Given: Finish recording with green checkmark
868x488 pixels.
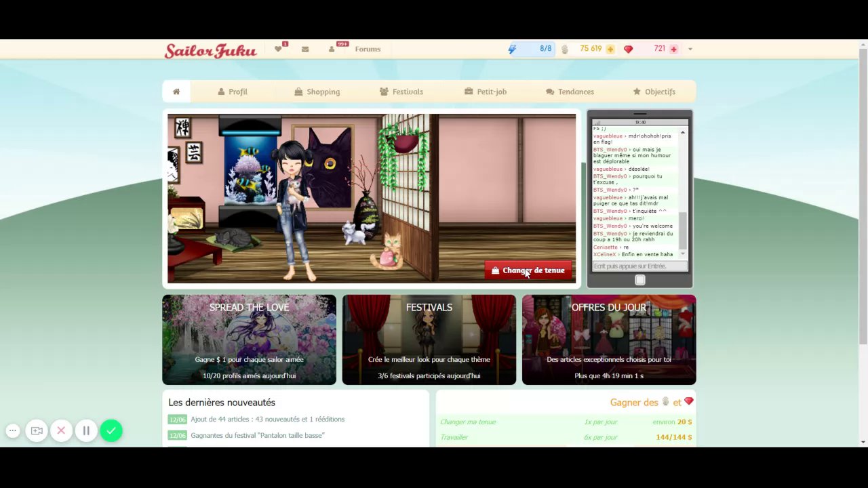Looking at the screenshot, I should tap(111, 430).
